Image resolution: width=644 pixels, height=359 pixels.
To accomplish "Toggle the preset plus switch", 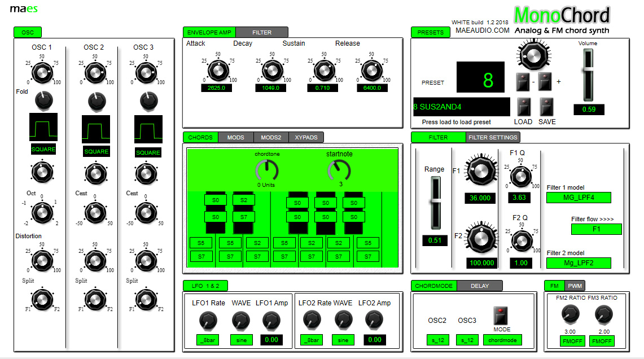I will pos(545,82).
